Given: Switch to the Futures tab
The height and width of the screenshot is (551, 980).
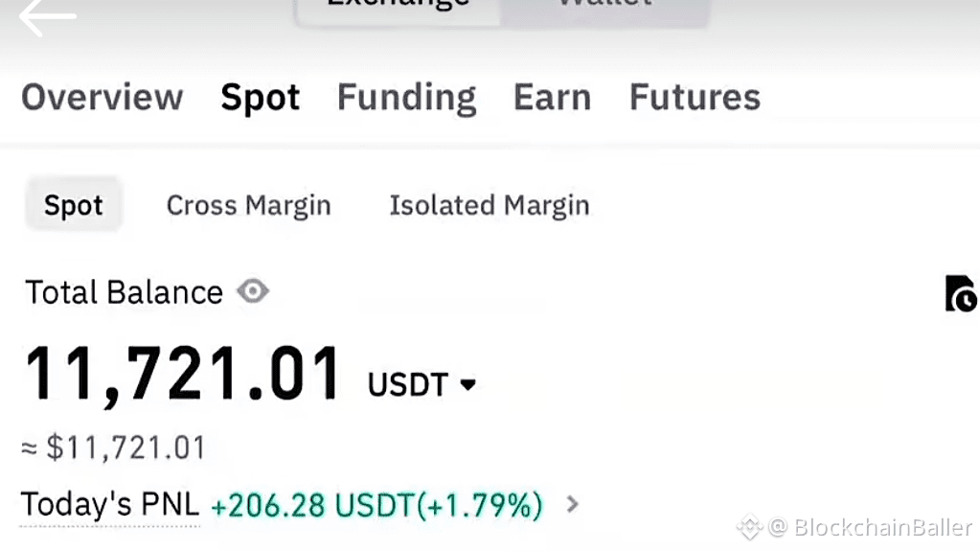Looking at the screenshot, I should [695, 97].
